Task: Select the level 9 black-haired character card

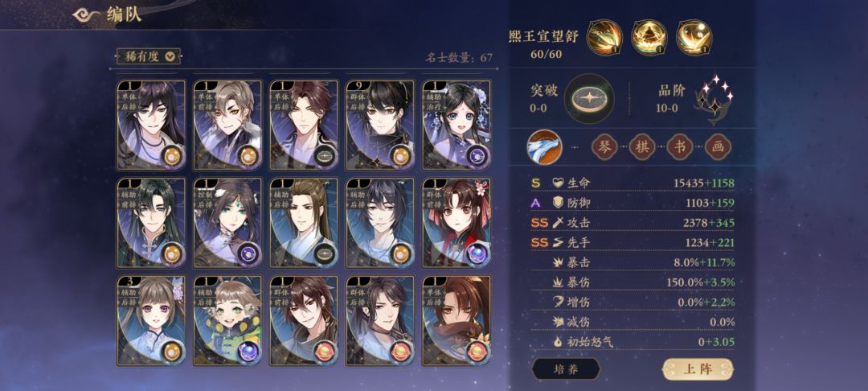Action: click(x=379, y=126)
